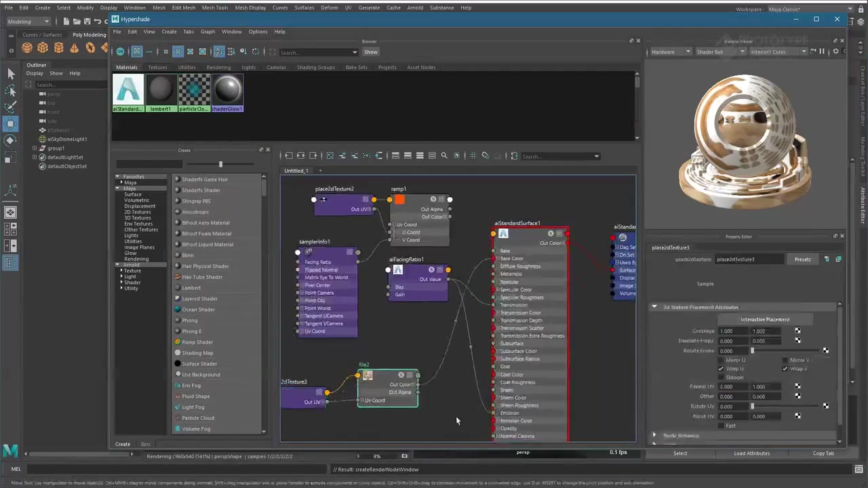The height and width of the screenshot is (488, 868).
Task: Switch to the Textures tab
Action: click(x=157, y=67)
